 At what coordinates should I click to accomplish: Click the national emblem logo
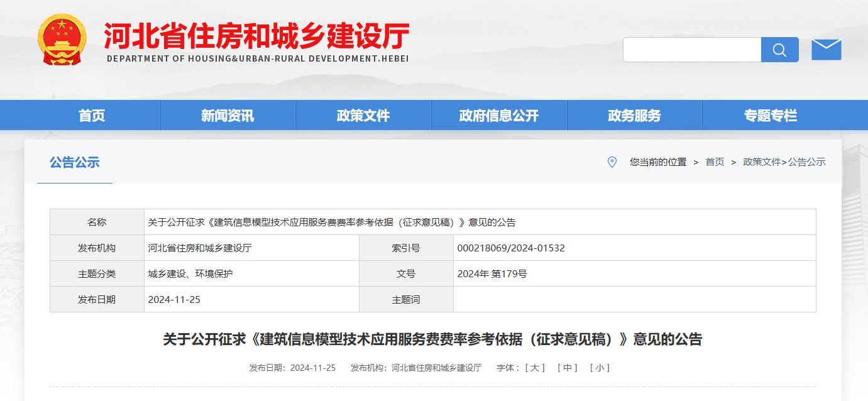click(62, 40)
